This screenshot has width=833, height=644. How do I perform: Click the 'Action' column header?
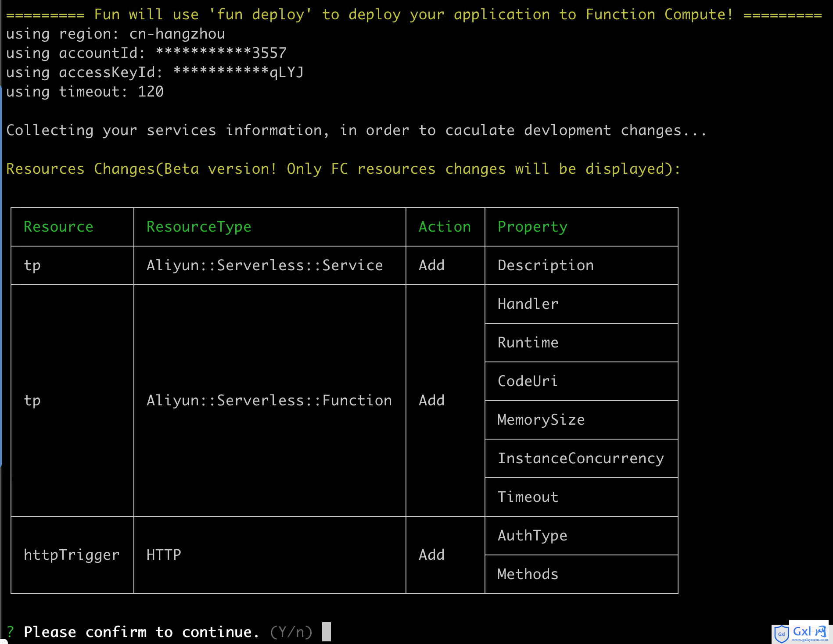[x=445, y=227]
